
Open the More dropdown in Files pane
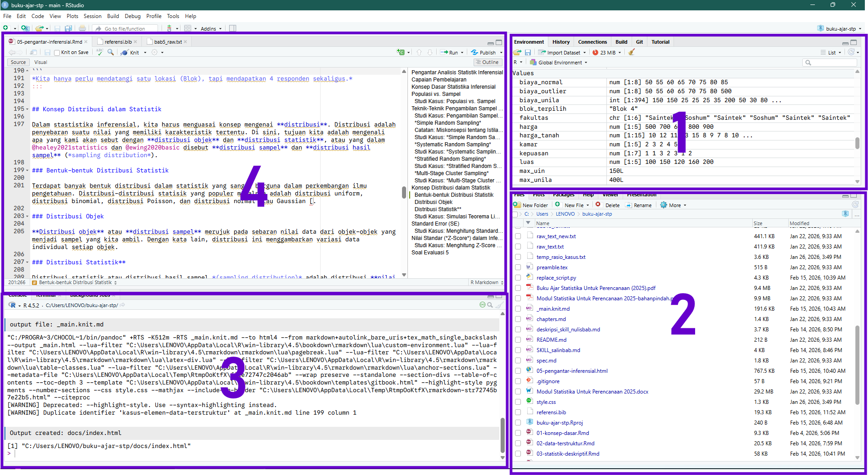click(x=674, y=205)
